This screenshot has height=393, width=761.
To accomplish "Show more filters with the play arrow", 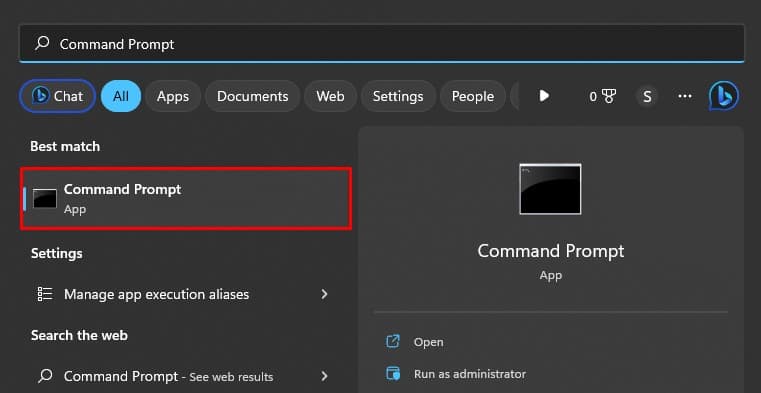I will coord(544,96).
